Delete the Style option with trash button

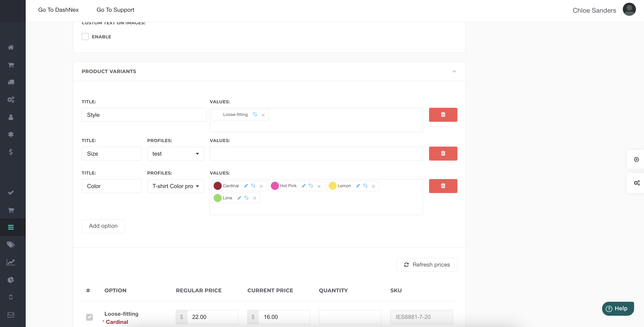[443, 115]
